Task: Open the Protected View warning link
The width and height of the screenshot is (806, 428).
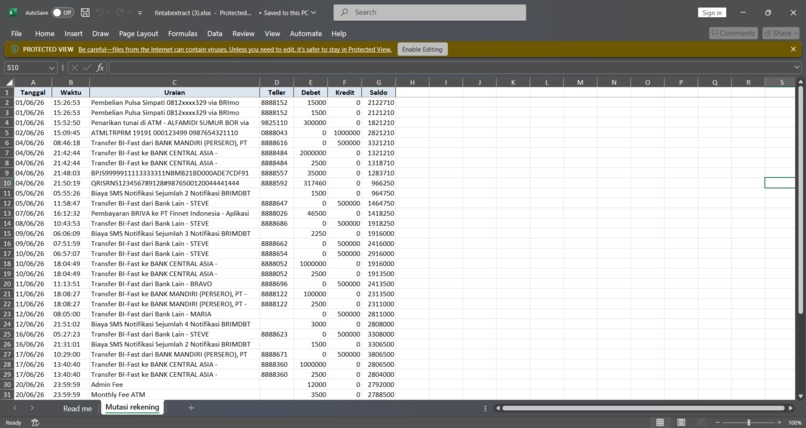Action: 235,49
